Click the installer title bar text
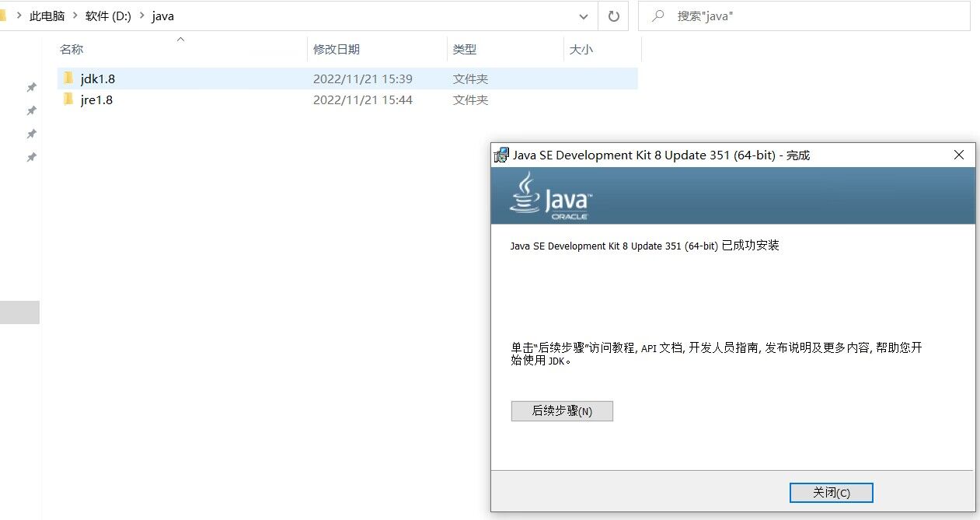This screenshot has height=520, width=980. click(661, 155)
